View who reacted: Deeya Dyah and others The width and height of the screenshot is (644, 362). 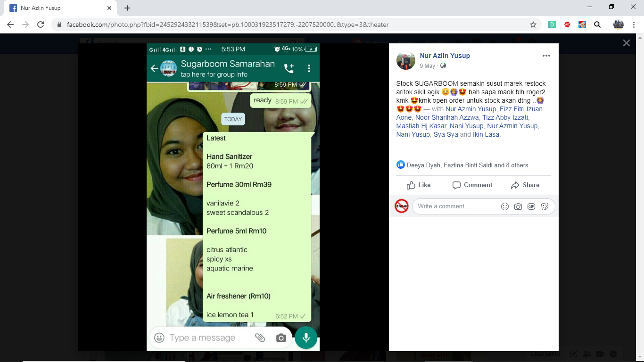point(467,165)
